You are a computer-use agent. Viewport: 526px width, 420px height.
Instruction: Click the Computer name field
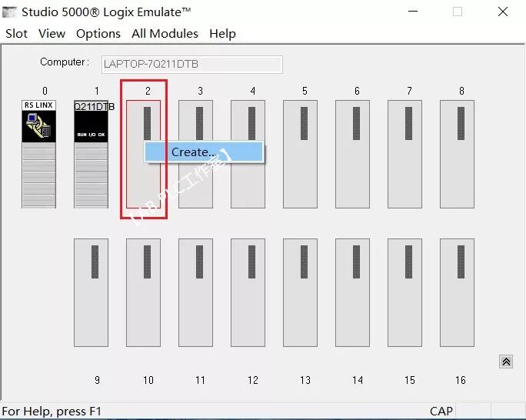pos(192,64)
